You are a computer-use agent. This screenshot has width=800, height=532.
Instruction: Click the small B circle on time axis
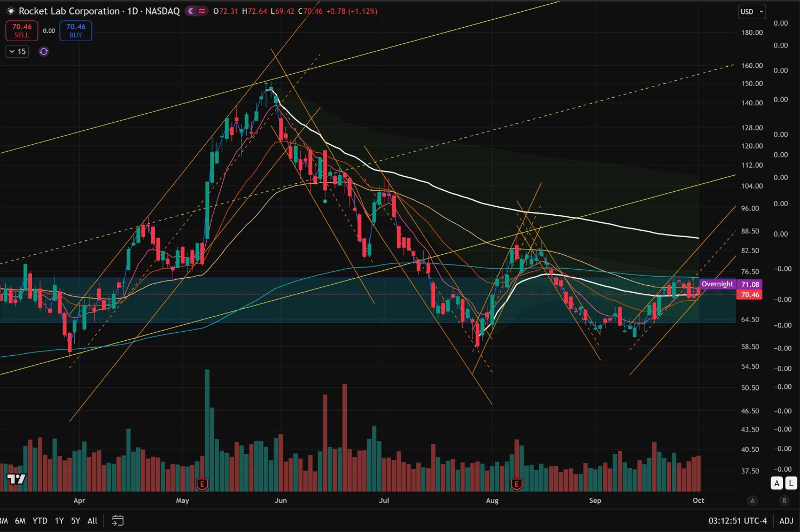[785, 500]
